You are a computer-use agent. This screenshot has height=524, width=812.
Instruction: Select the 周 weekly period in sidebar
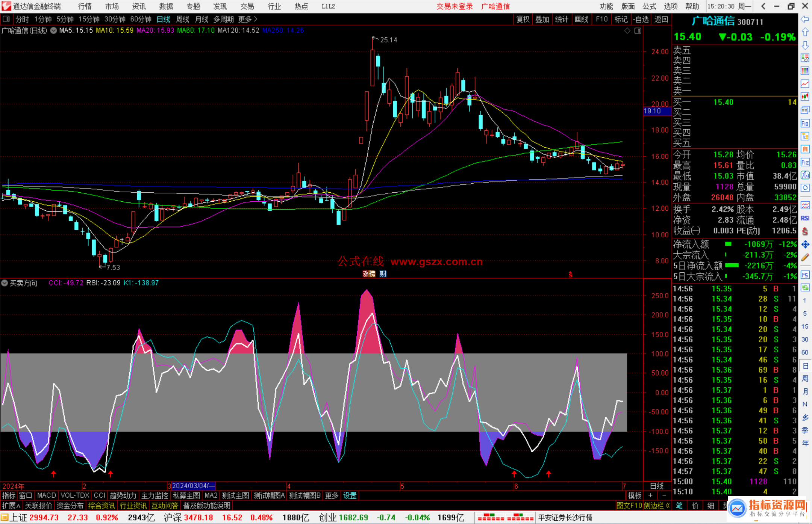coord(805,379)
